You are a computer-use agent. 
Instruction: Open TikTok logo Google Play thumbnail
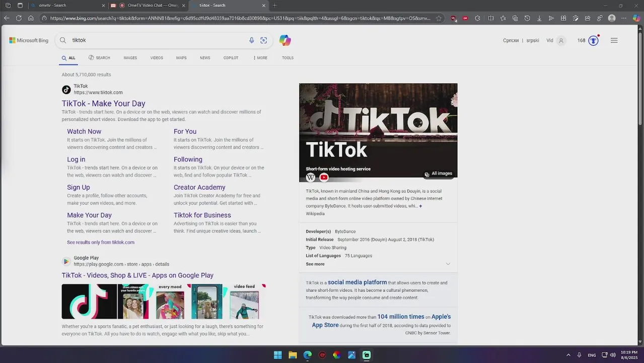89,301
